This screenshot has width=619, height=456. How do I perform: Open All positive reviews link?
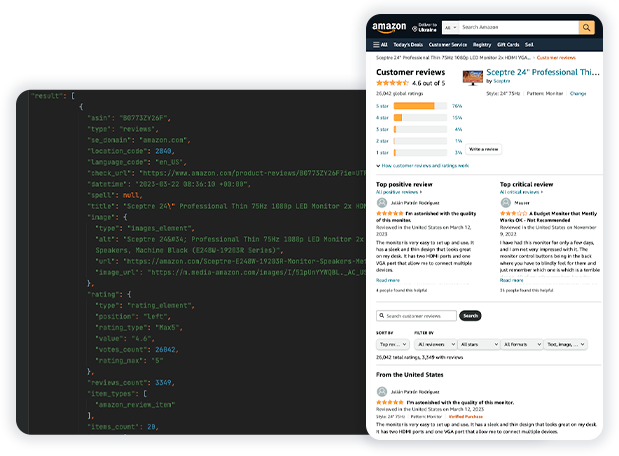coord(399,192)
